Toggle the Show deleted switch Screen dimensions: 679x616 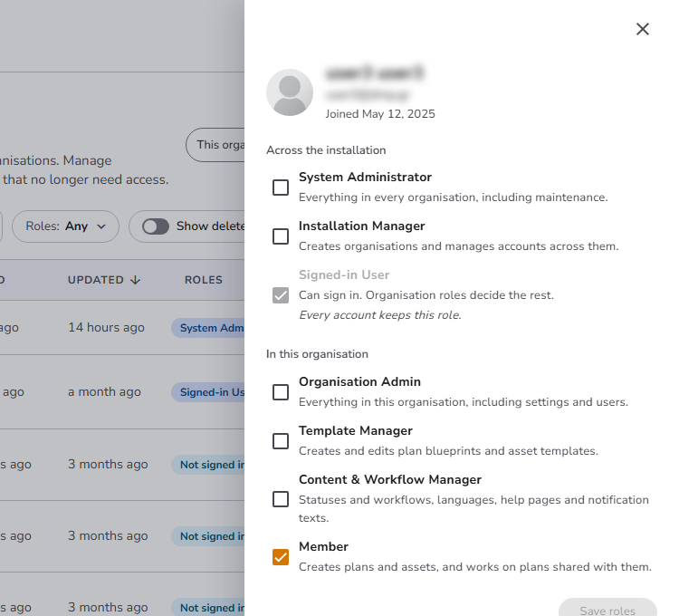pos(156,226)
